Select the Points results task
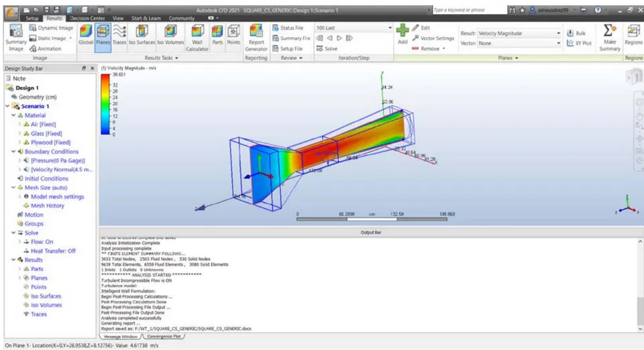 coord(233,35)
